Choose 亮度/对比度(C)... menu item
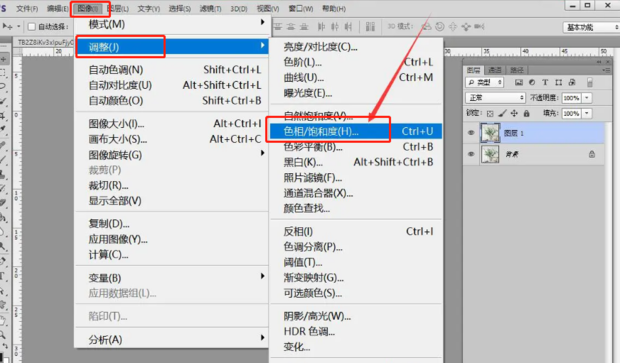 355,47
